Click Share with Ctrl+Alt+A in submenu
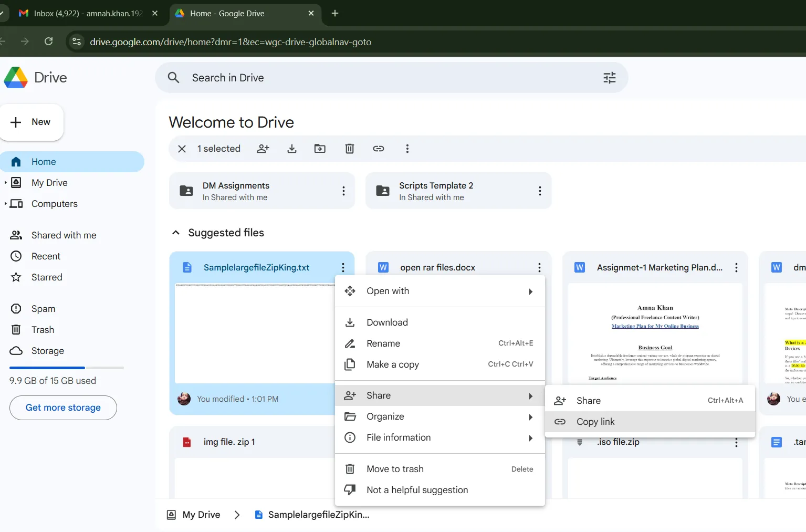Screen dimensions: 806x532 point(650,401)
